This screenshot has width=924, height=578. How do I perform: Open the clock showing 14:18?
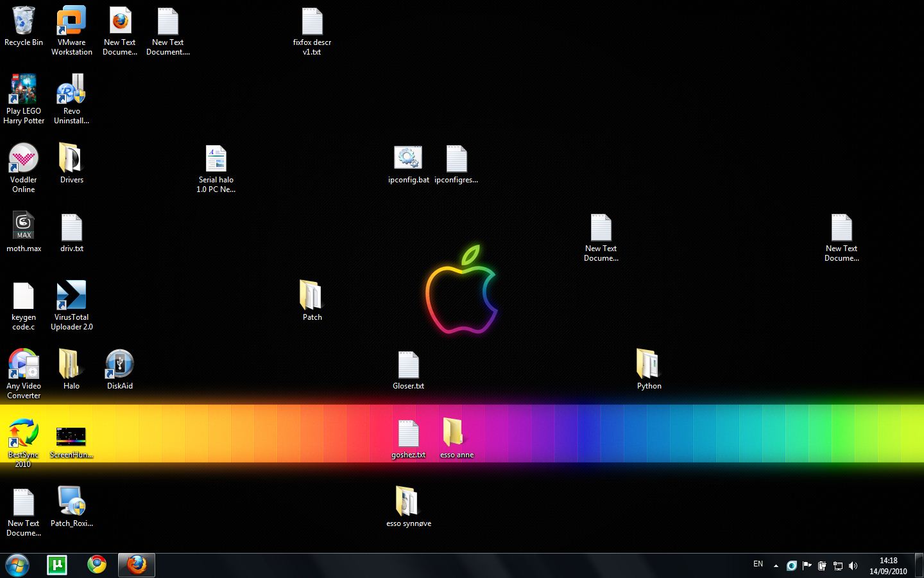888,566
